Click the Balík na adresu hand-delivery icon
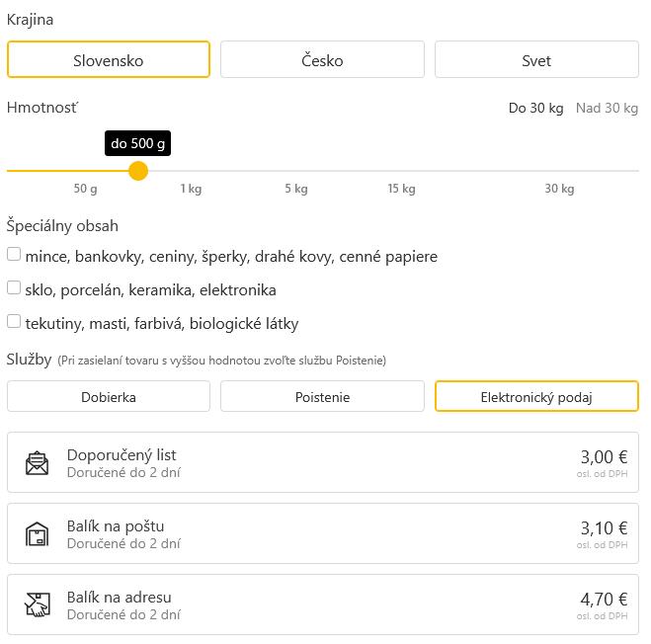Viewport: 651px width, 644px height. point(37,604)
